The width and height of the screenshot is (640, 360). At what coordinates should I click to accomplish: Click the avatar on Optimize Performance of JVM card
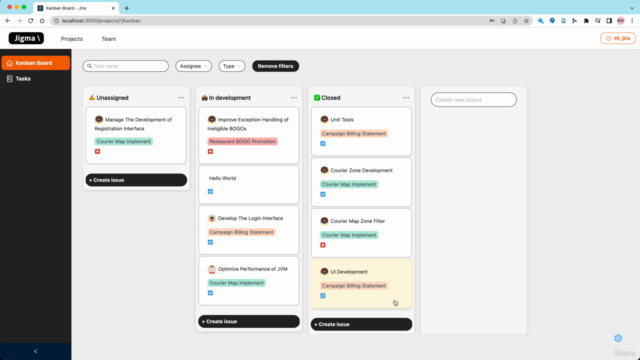coord(211,269)
